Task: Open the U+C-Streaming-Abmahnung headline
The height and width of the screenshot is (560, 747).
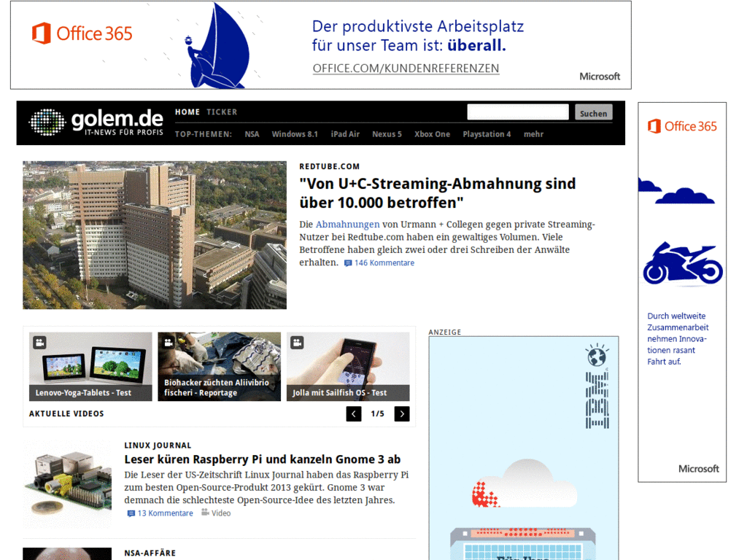Action: (x=438, y=192)
